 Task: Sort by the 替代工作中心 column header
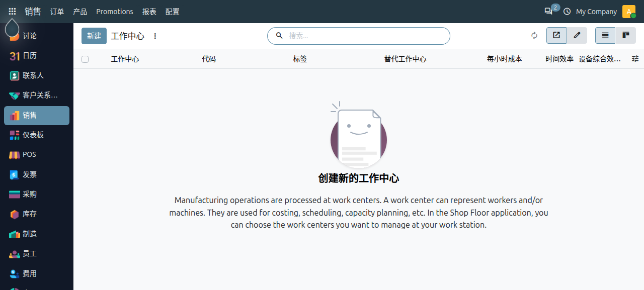pos(405,59)
